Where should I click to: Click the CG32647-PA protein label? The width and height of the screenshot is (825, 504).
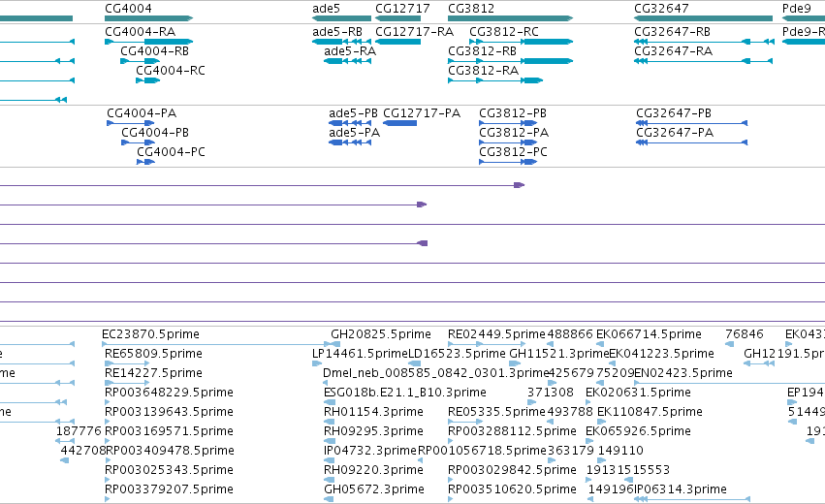[x=675, y=133]
